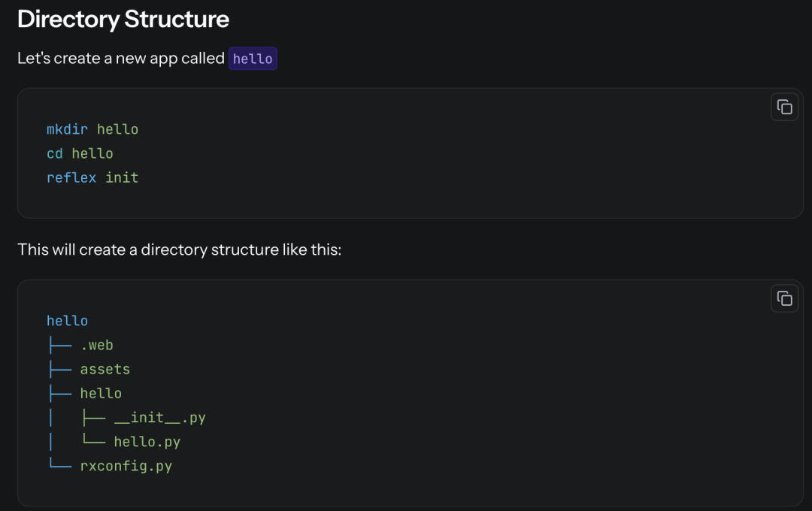
Task: Select the green nested hello folder entry
Action: click(x=101, y=393)
